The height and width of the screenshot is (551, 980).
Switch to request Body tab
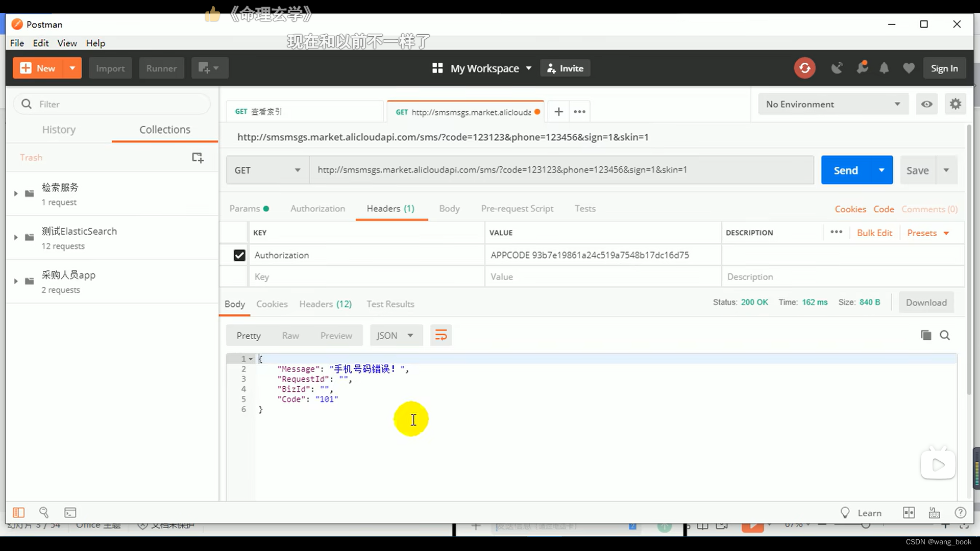pyautogui.click(x=449, y=208)
